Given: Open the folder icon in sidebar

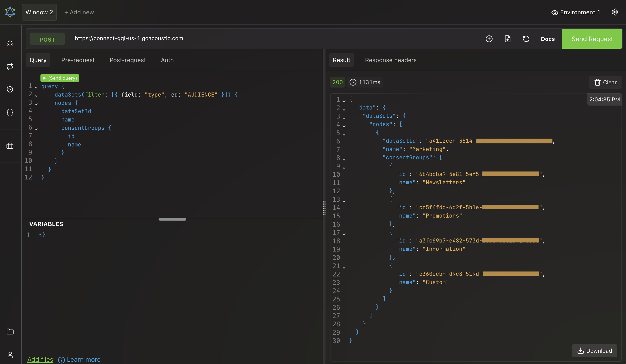Looking at the screenshot, I should tap(10, 331).
